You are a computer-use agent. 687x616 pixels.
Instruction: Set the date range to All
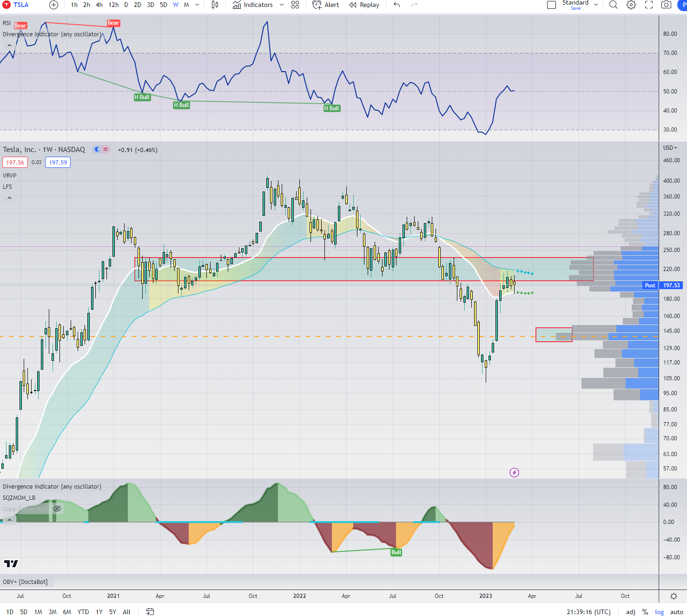[x=126, y=612]
